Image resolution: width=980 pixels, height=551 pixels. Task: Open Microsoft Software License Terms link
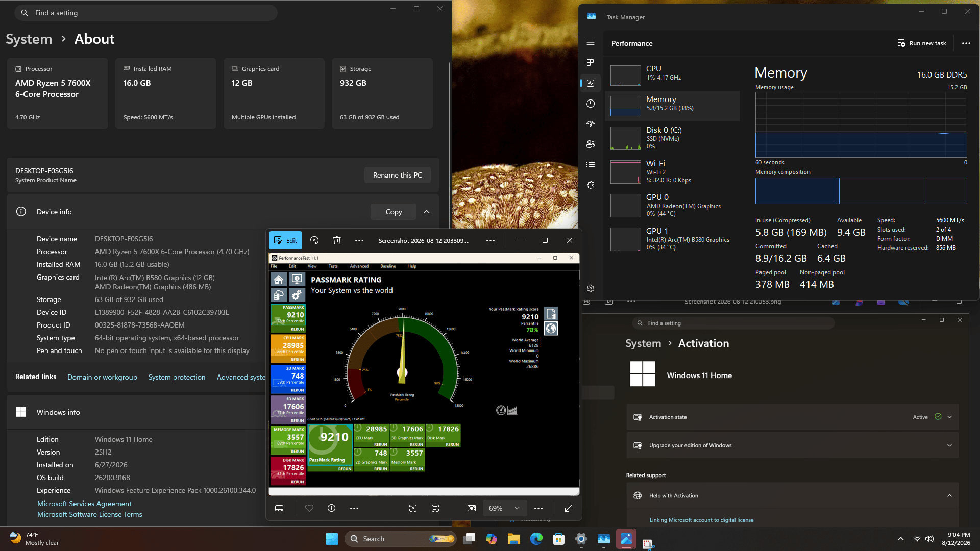coord(89,514)
